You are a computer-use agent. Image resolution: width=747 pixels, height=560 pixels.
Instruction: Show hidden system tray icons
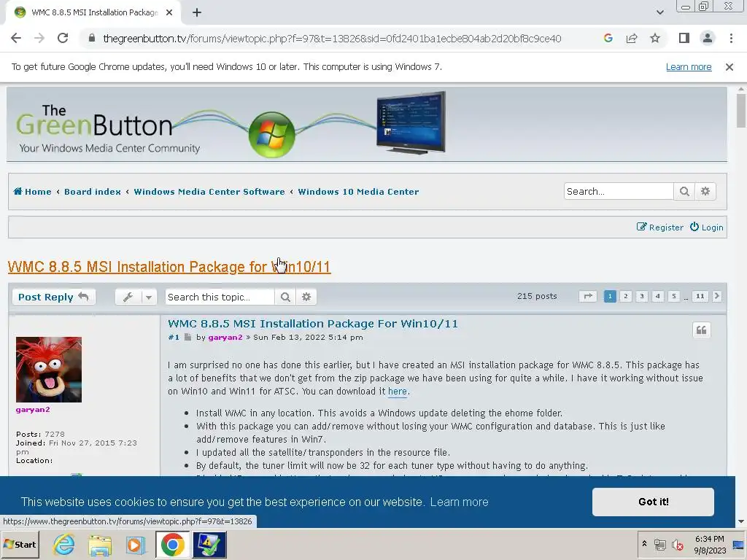(x=644, y=544)
